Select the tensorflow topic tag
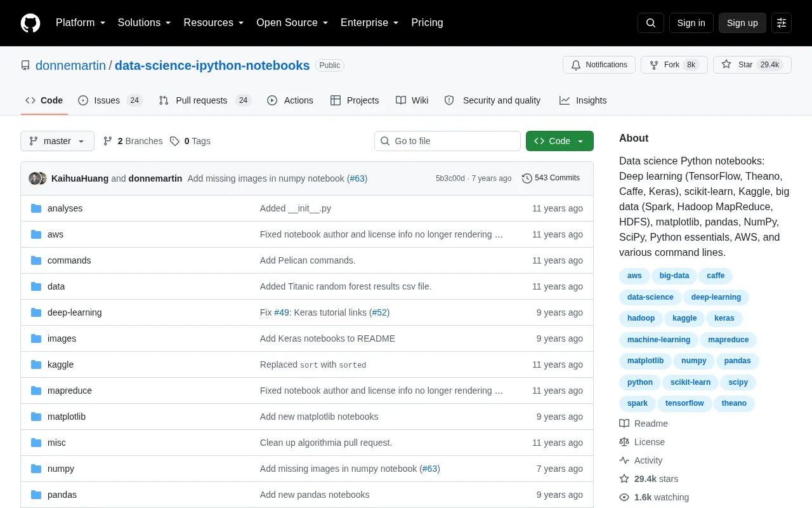The width and height of the screenshot is (812, 508). [684, 403]
